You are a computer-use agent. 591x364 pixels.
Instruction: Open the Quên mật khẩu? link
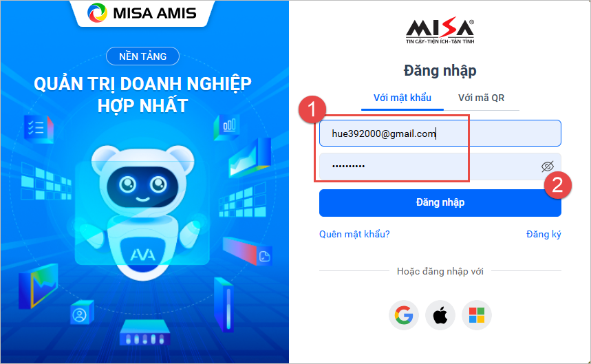click(354, 235)
